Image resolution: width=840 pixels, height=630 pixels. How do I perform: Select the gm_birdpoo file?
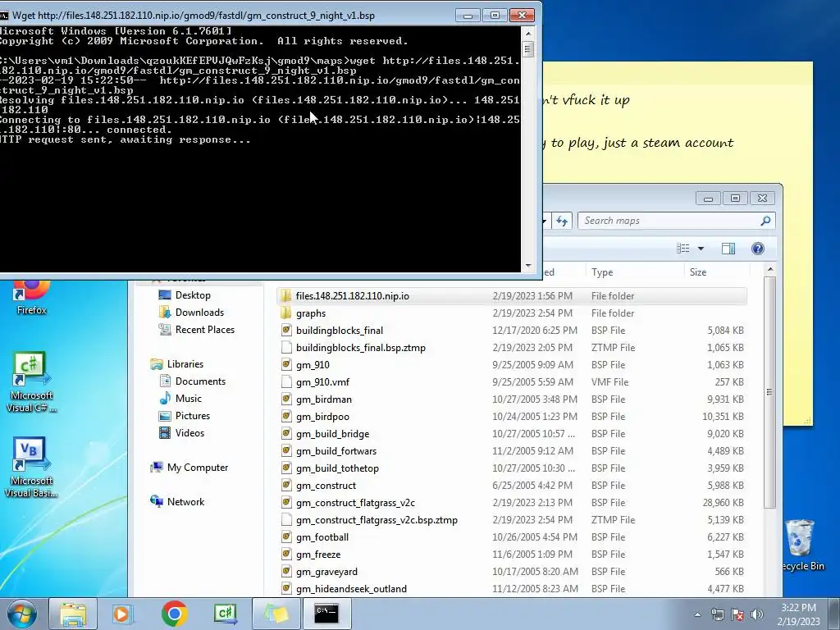pos(512,416)
